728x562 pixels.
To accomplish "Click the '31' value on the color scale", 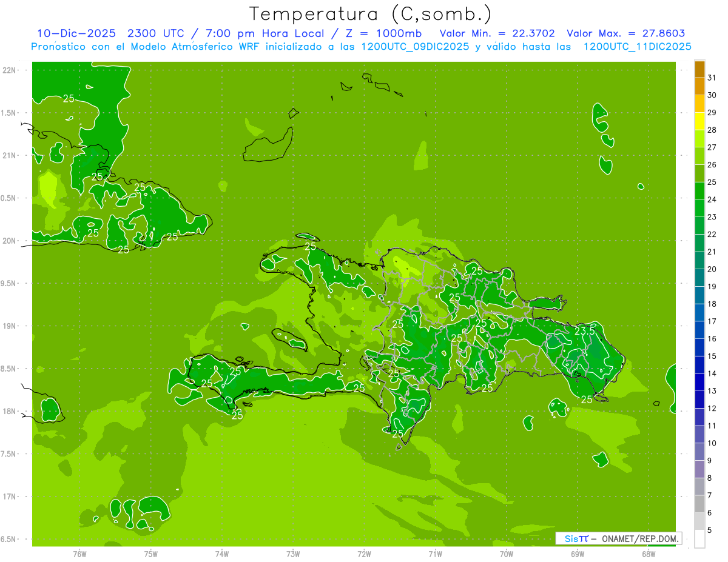I will coord(712,78).
